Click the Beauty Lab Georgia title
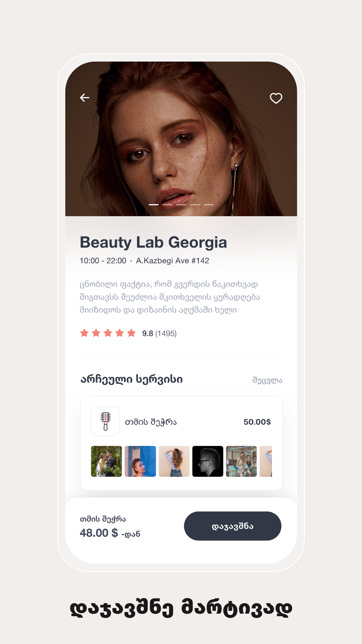This screenshot has height=644, width=362. click(153, 242)
